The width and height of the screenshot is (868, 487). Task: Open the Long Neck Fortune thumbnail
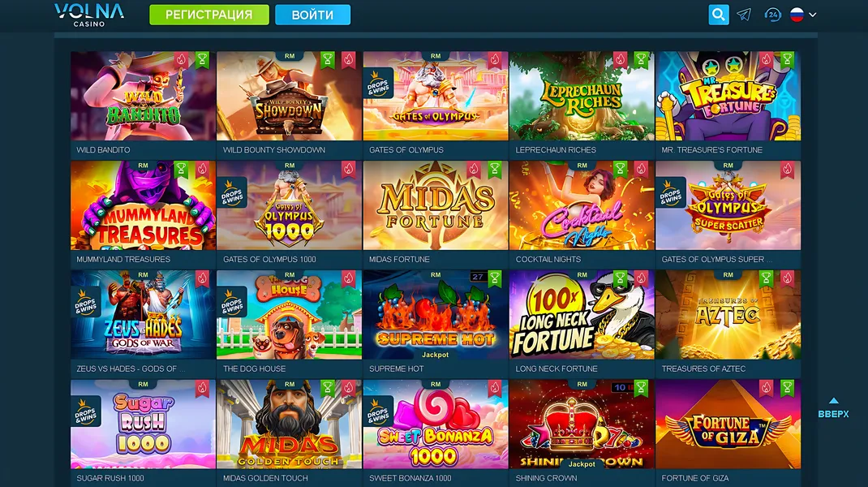coord(582,315)
